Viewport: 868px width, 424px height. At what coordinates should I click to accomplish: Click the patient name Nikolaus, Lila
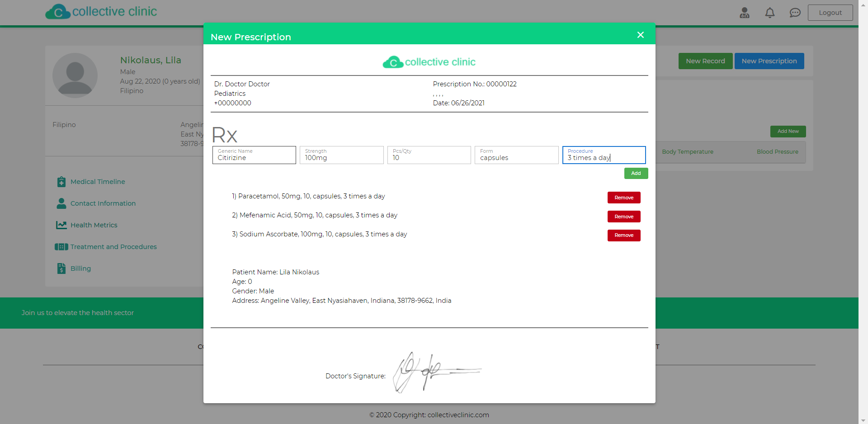pyautogui.click(x=151, y=60)
